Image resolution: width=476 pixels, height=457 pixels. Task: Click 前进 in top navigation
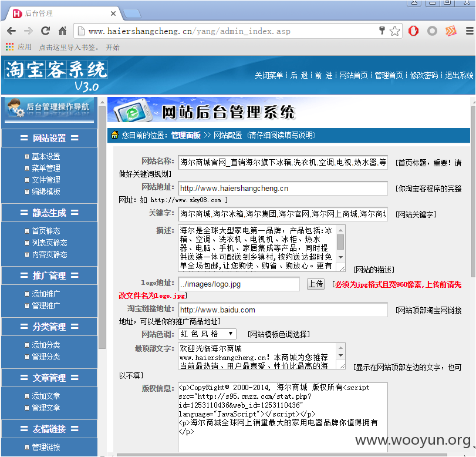[x=323, y=75]
